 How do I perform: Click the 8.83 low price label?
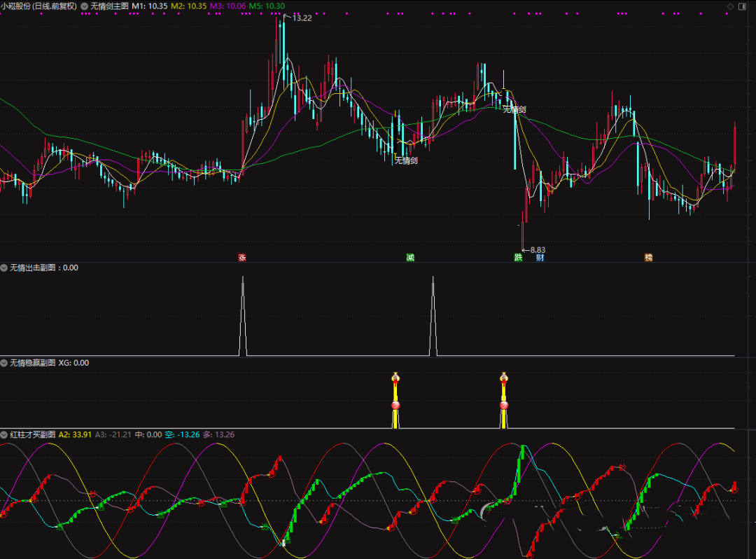[538, 250]
